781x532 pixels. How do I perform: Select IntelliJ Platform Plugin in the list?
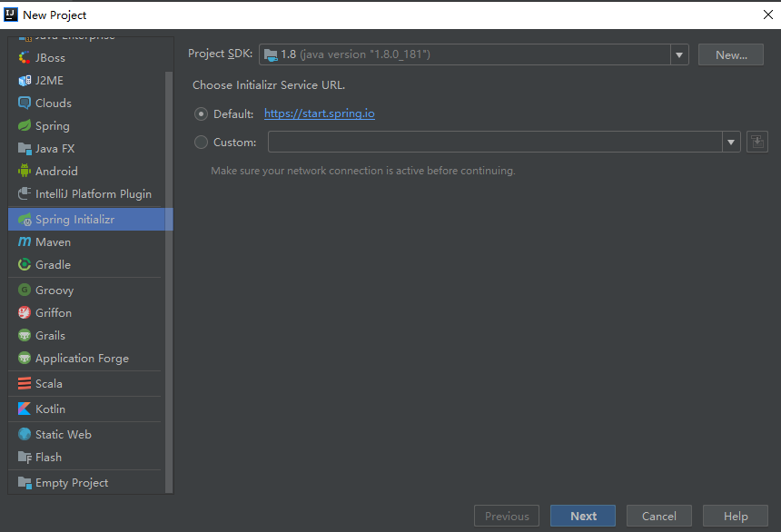[86, 193]
